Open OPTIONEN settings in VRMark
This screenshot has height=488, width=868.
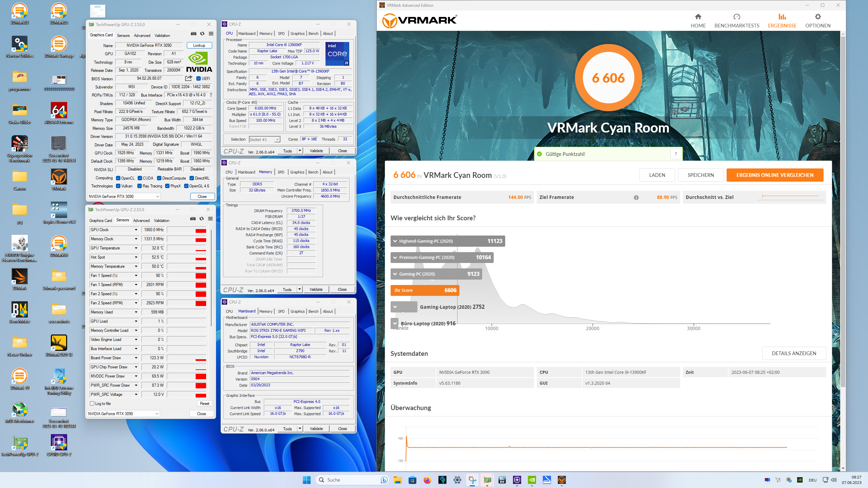(x=818, y=21)
